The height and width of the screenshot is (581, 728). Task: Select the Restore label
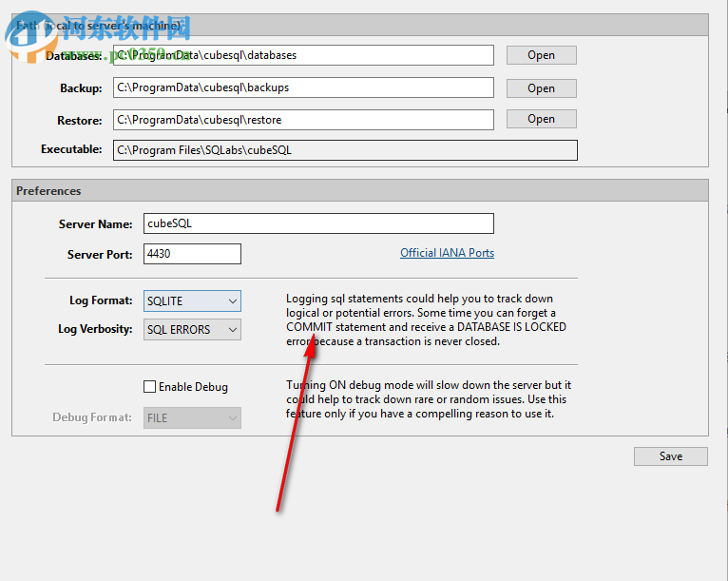tap(80, 121)
